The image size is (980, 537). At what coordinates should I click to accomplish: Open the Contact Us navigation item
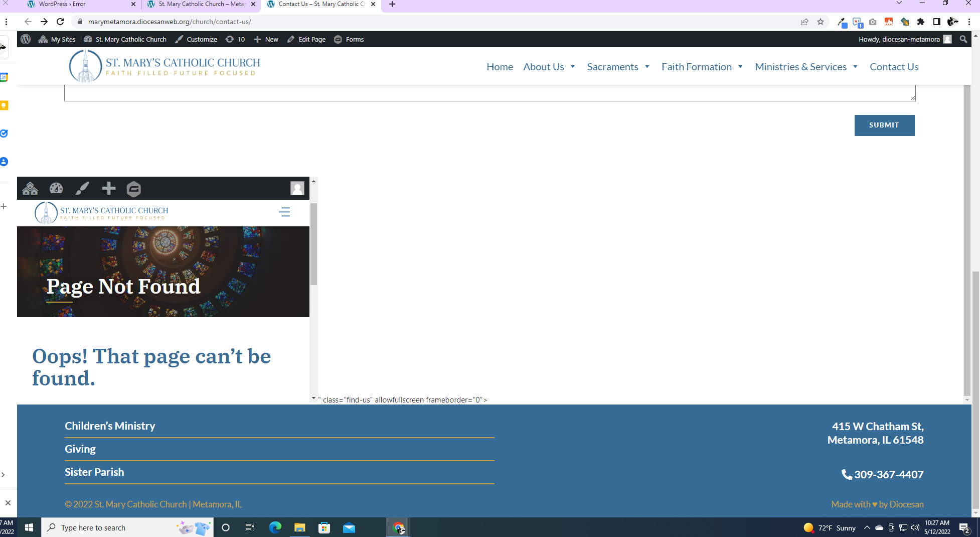coord(894,67)
